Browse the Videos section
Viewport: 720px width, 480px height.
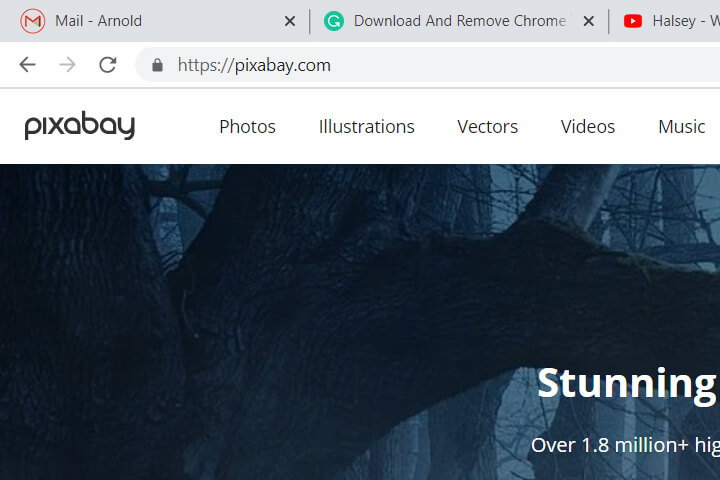(588, 127)
